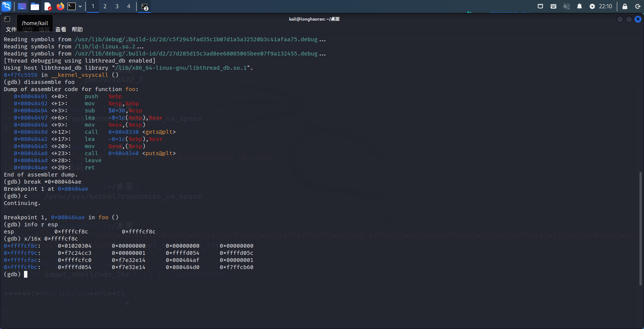This screenshot has height=329, width=644.
Task: Click memory value 0xffffcfc0
Action: 75,260
